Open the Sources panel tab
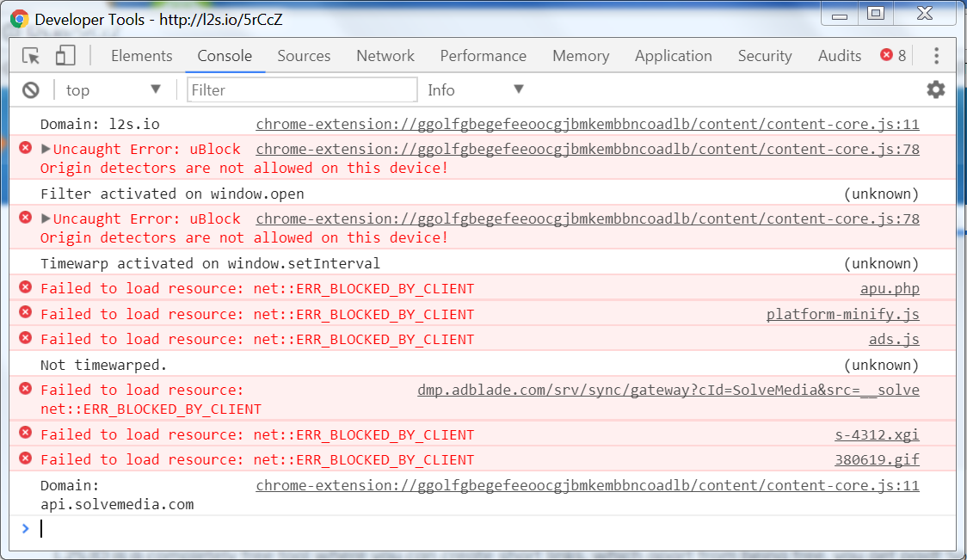Viewport: 967px width, 560px height. click(x=304, y=55)
